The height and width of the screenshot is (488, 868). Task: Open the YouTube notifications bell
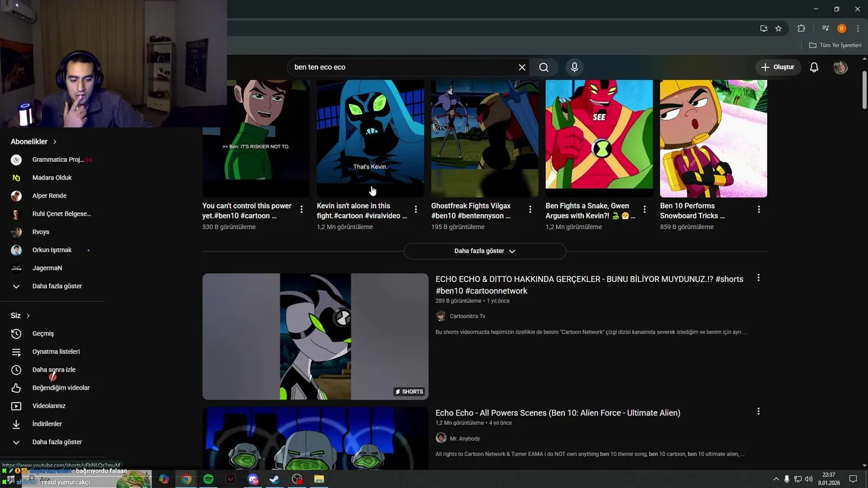pos(814,67)
